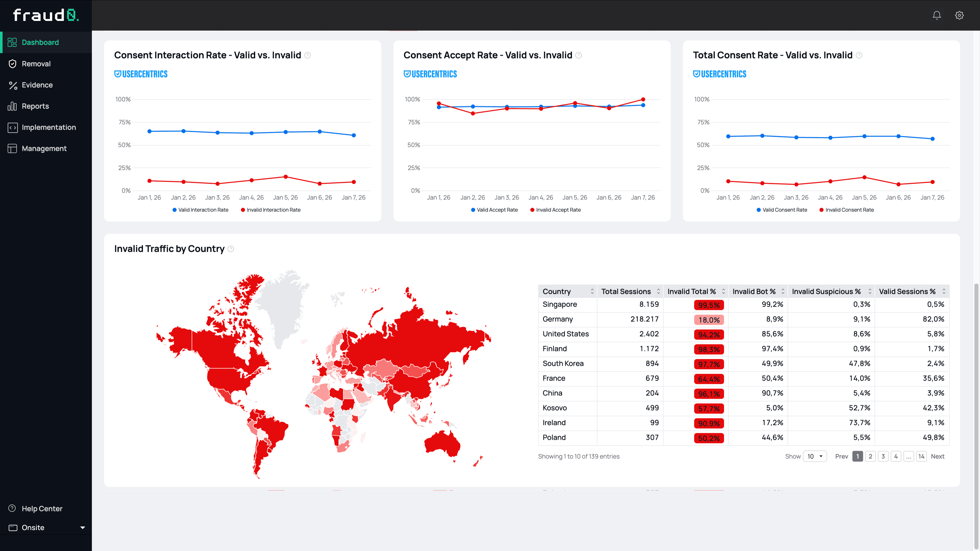Click the notification bell icon

(x=937, y=15)
